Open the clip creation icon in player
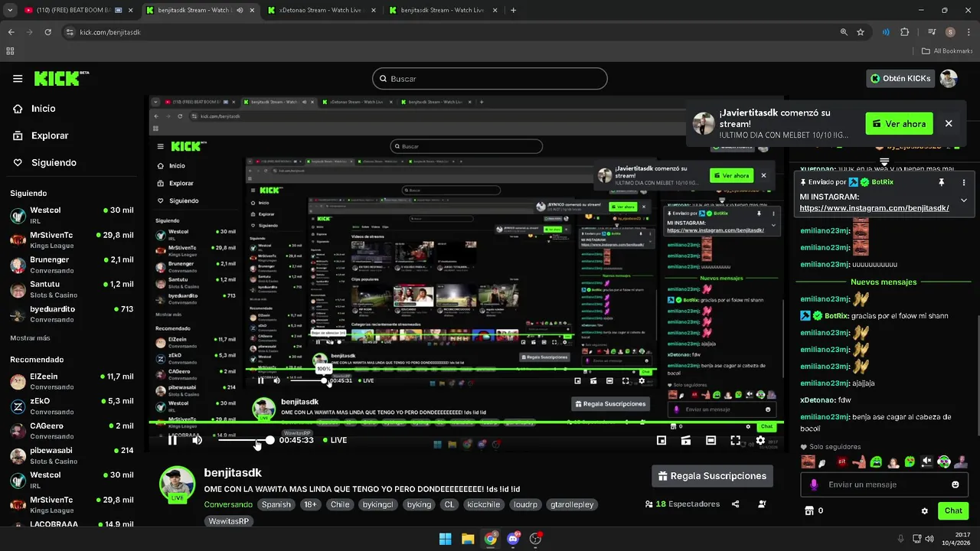Viewport: 980px width, 551px height. coord(686,440)
